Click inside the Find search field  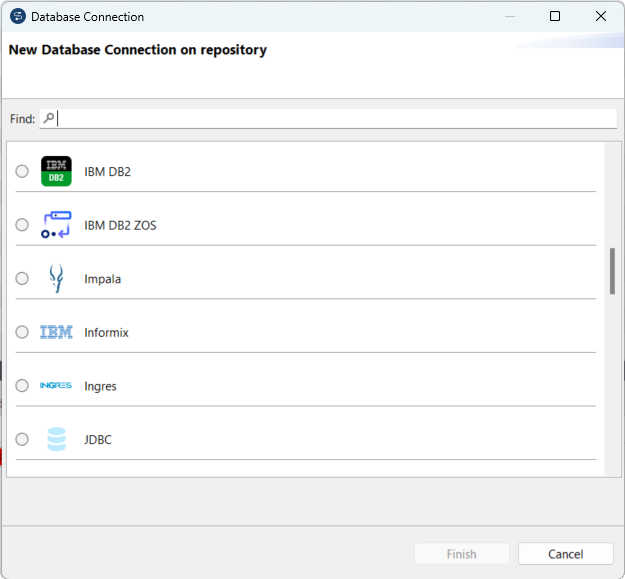click(x=330, y=118)
